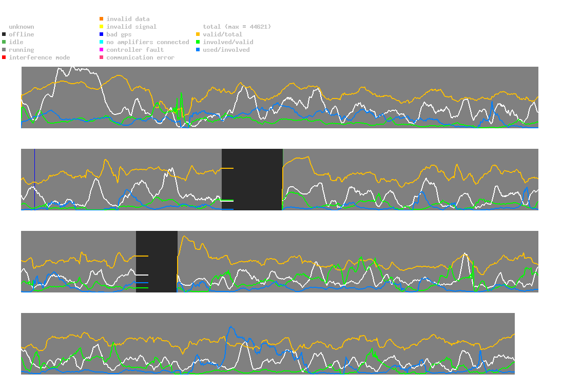Click the gray swatch beside 'running'
Screen dimensions: 562x392
(4, 50)
